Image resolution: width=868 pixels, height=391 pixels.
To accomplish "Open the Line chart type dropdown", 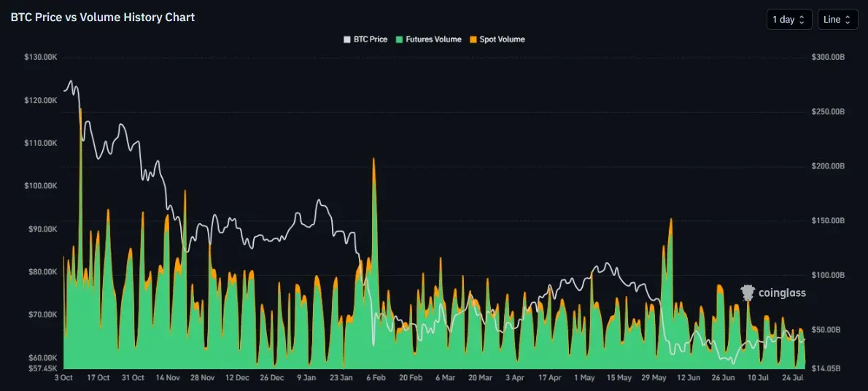I will click(837, 20).
